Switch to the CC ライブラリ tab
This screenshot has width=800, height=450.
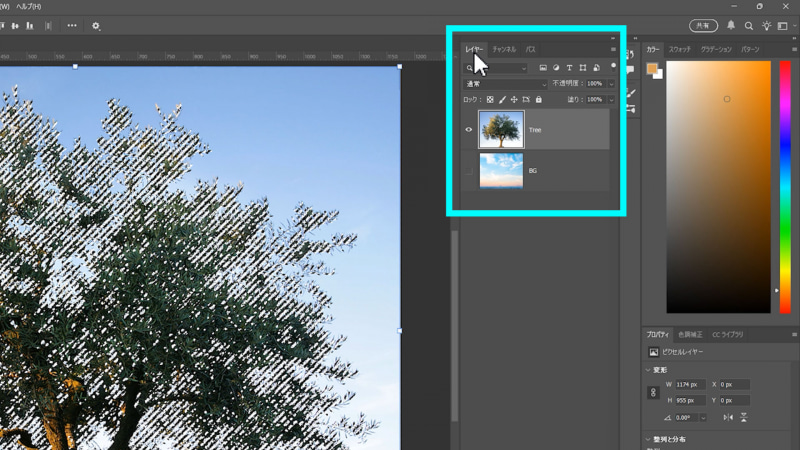[x=728, y=335]
